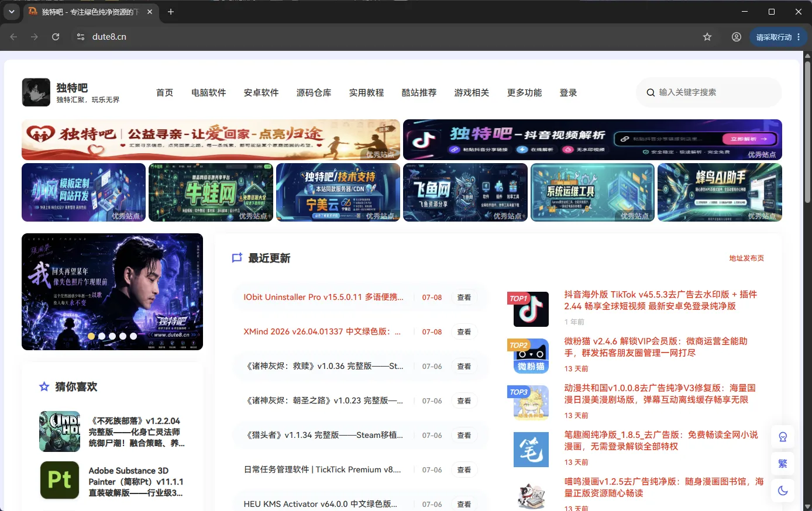The width and height of the screenshot is (812, 511).
Task: Open the 笔趣阁 blue app icon
Action: click(531, 450)
